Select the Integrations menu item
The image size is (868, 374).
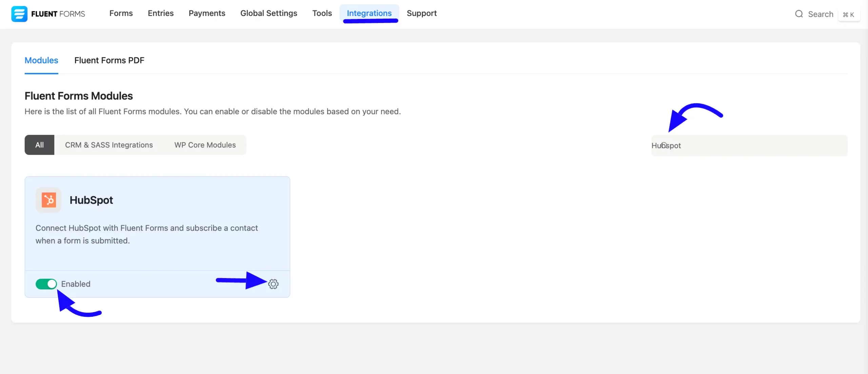(369, 13)
